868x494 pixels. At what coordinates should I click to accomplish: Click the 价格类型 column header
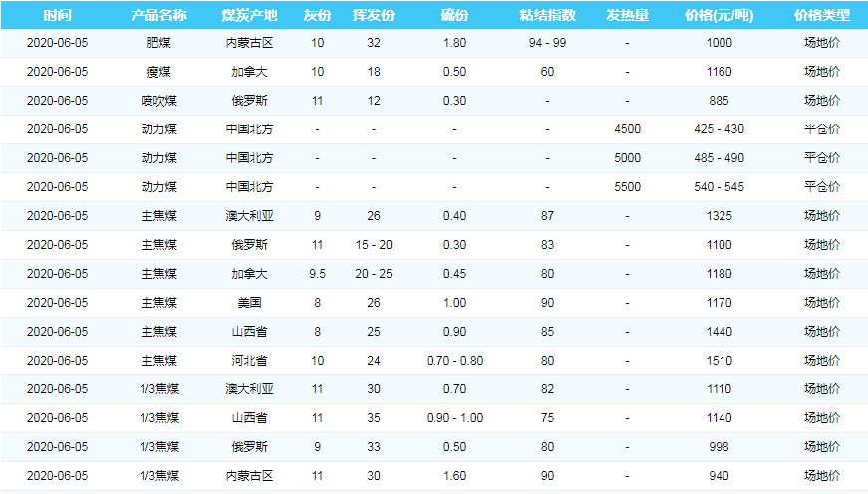822,16
